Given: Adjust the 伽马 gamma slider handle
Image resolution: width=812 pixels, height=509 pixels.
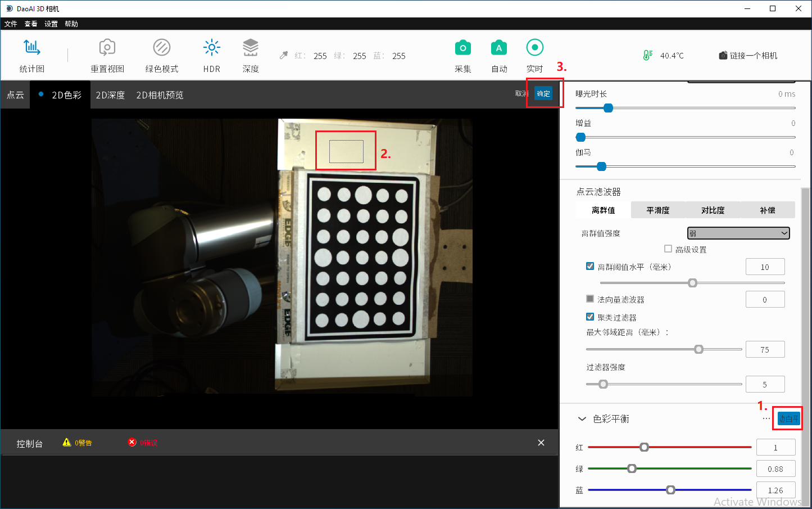Looking at the screenshot, I should (x=601, y=166).
